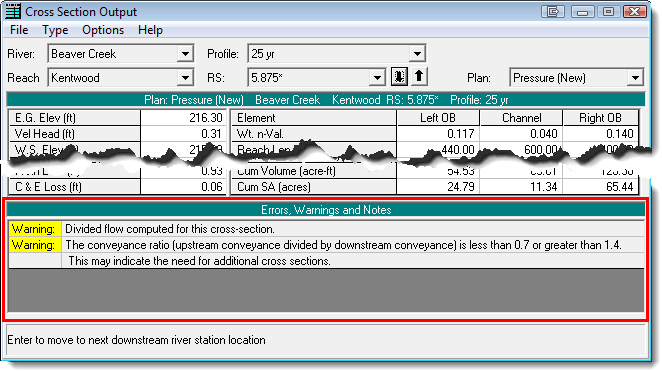Viewport: 662px width, 371px height.
Task: Expand the RS river station dropdown arrow
Action: [x=377, y=78]
